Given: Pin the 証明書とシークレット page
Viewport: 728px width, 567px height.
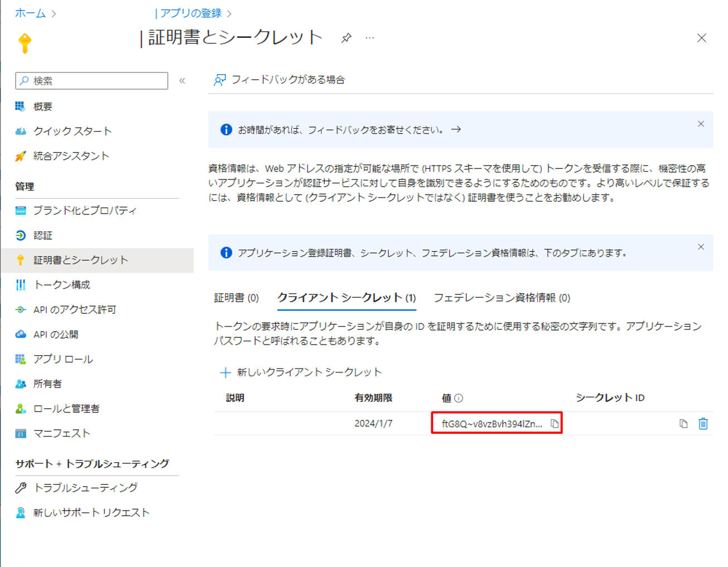Looking at the screenshot, I should (346, 38).
